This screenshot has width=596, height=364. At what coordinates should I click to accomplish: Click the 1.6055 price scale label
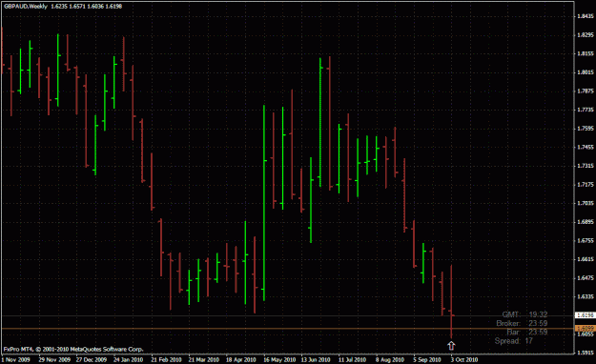coord(585,334)
